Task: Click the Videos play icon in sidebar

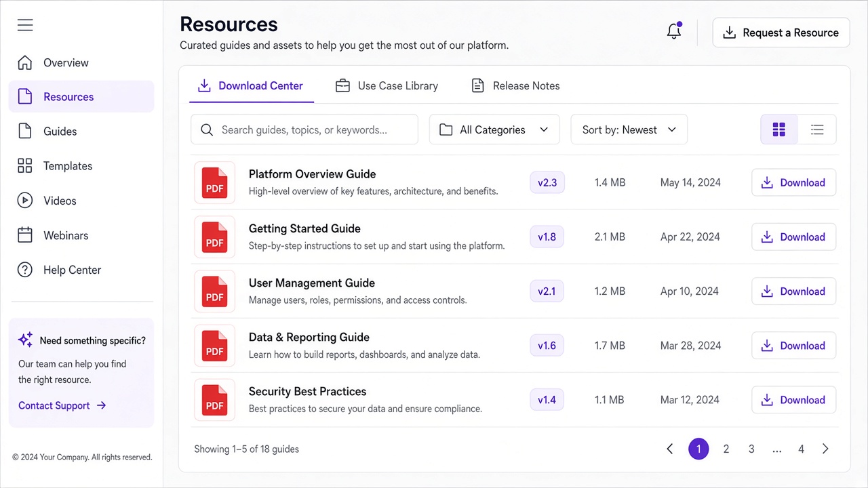Action: [x=25, y=201]
